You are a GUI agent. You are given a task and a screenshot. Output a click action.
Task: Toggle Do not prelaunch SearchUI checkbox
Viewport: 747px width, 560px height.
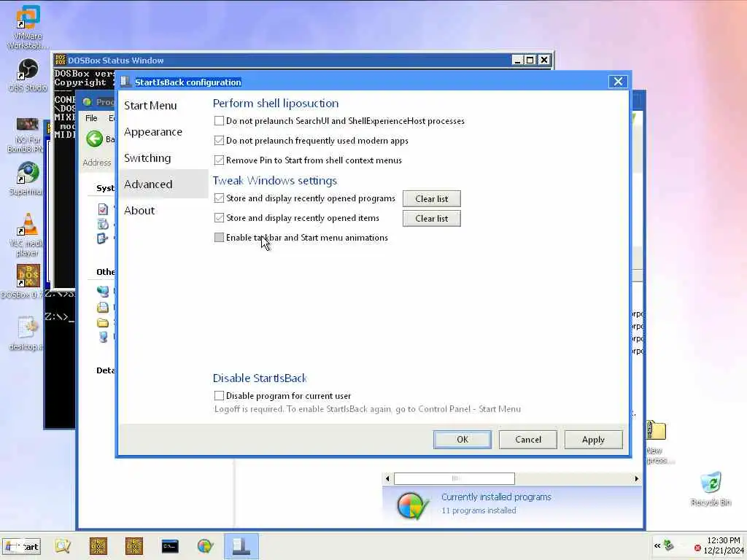coord(219,121)
